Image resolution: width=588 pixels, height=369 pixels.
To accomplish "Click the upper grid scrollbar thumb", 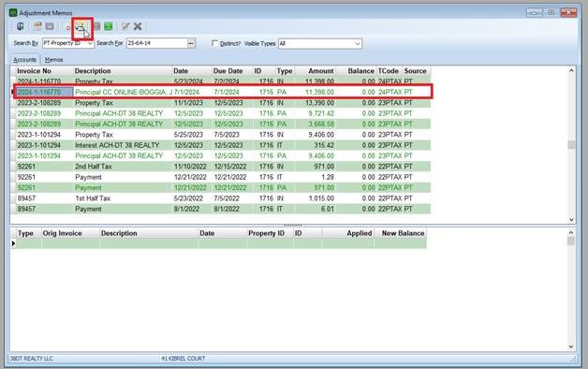I will pyautogui.click(x=571, y=144).
